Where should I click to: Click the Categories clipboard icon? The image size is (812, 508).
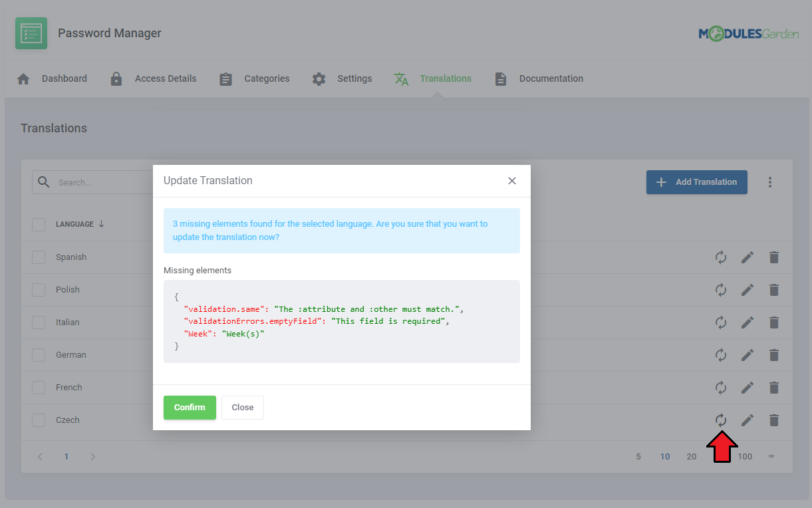click(x=226, y=79)
